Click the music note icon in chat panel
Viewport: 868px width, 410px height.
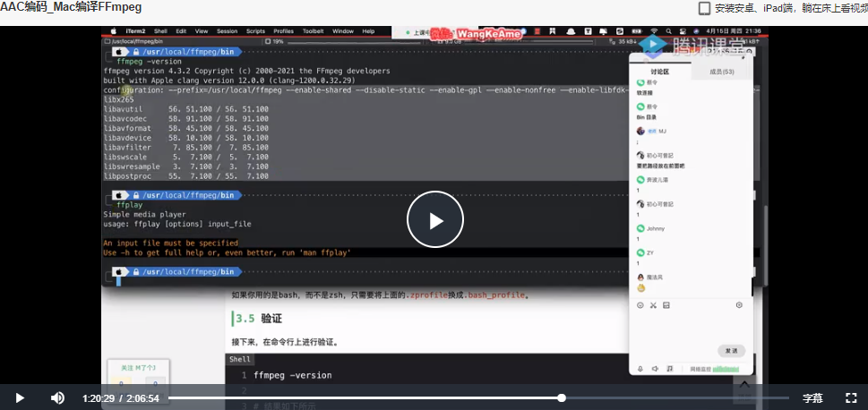[670, 369]
